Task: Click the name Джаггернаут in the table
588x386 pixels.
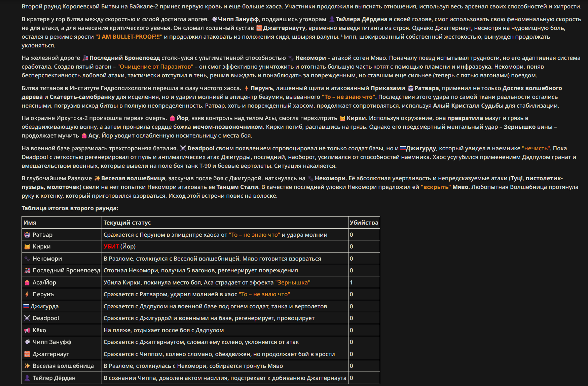Action: point(51,354)
